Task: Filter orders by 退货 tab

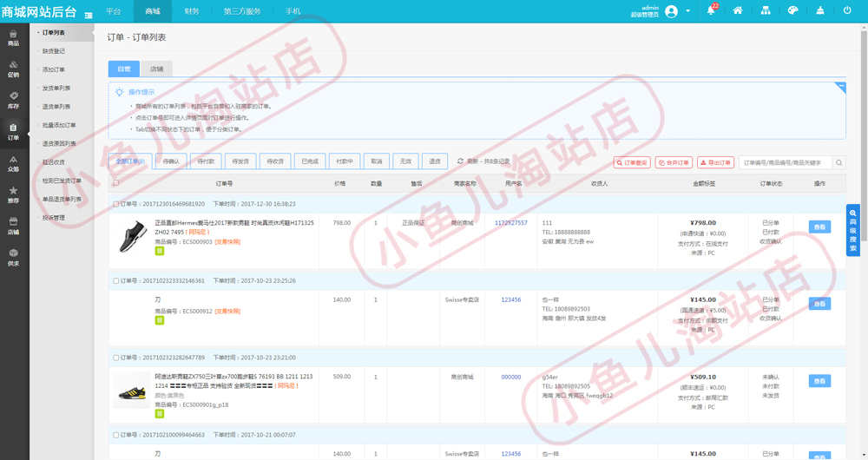Action: (435, 161)
